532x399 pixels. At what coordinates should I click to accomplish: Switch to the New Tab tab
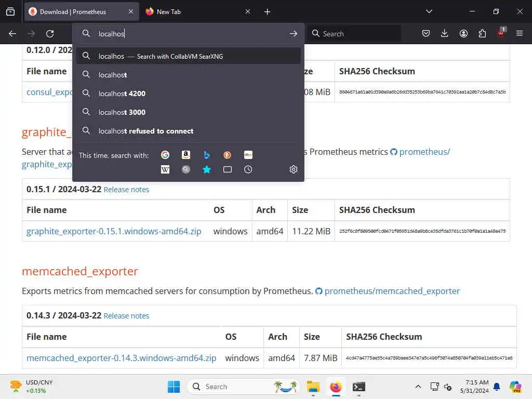(198, 11)
